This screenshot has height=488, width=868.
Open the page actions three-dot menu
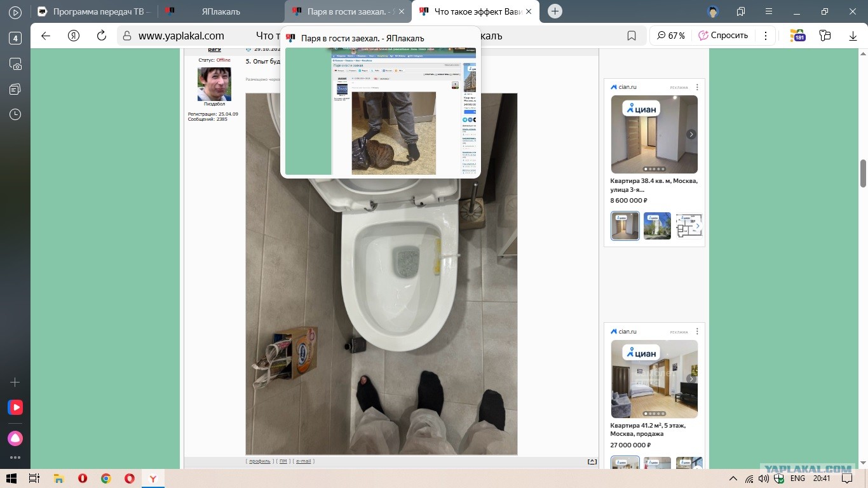[766, 36]
